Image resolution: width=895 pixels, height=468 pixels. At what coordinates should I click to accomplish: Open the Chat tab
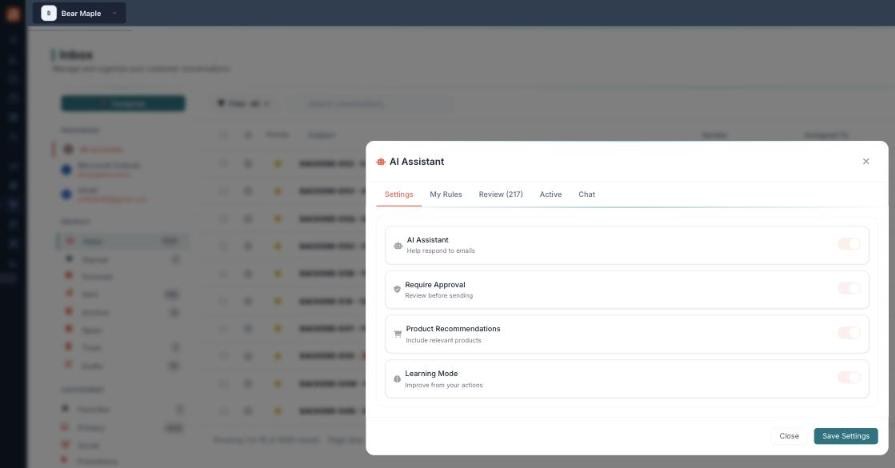coord(587,195)
